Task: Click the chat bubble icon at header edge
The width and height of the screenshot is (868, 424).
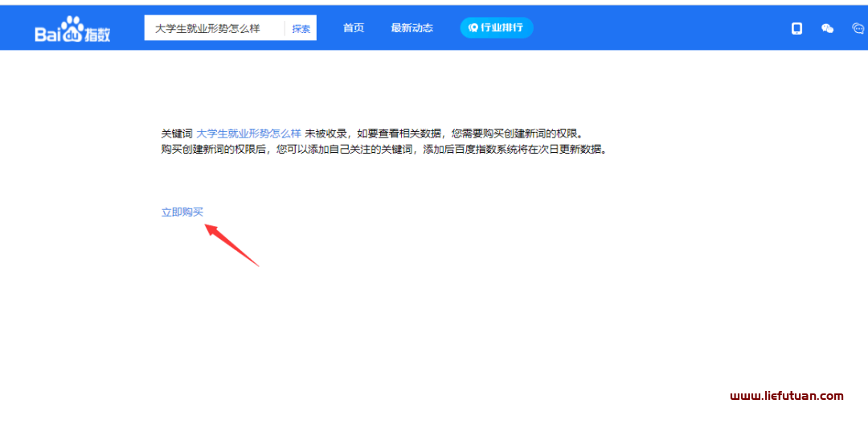Action: click(x=858, y=28)
